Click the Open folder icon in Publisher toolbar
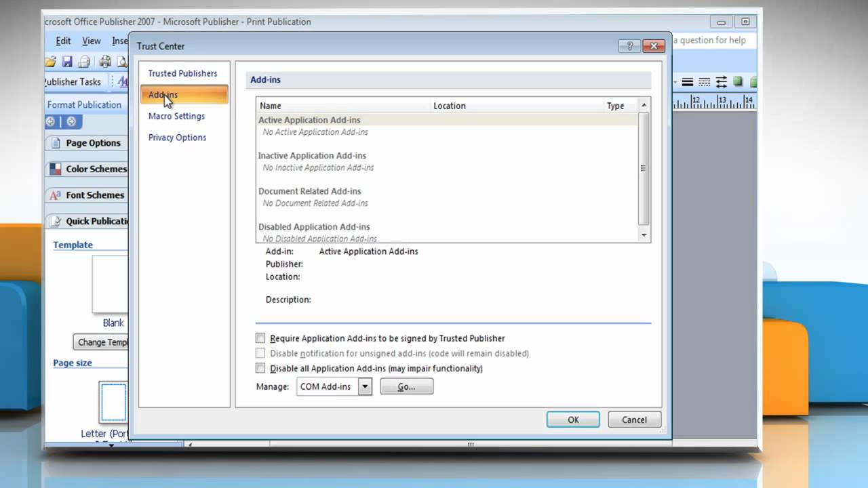Image resolution: width=868 pixels, height=488 pixels. [x=51, y=62]
